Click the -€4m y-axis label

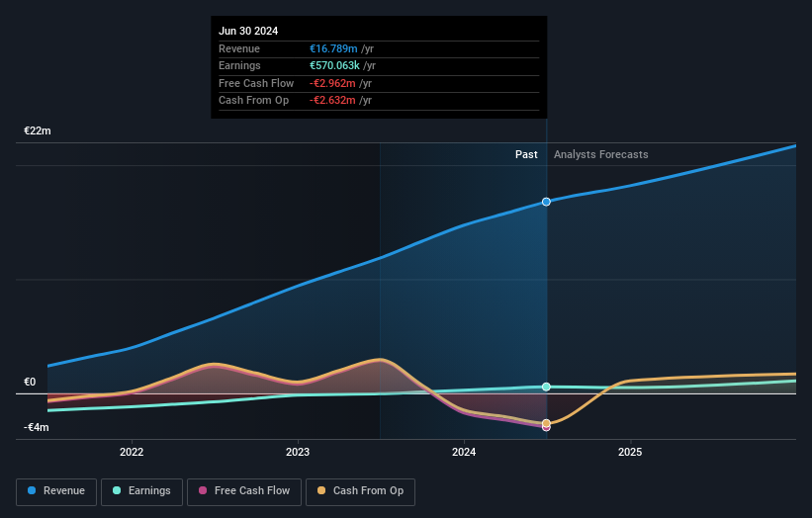tap(37, 427)
